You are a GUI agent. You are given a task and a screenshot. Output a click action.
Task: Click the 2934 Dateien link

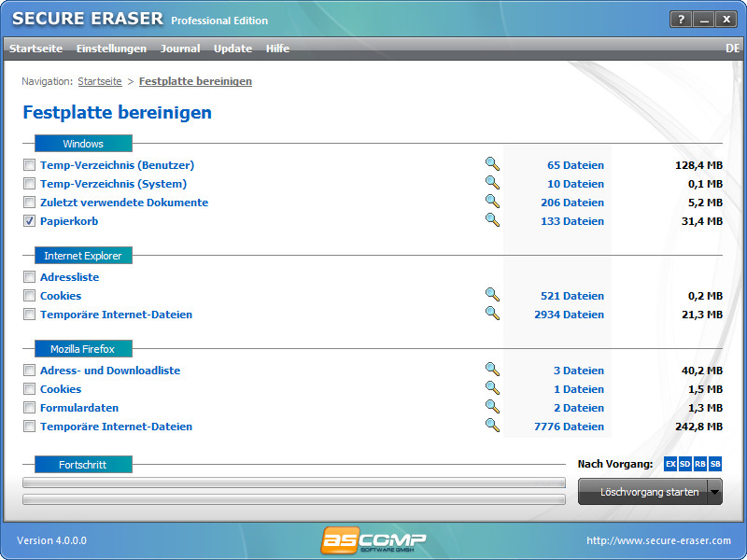(569, 315)
